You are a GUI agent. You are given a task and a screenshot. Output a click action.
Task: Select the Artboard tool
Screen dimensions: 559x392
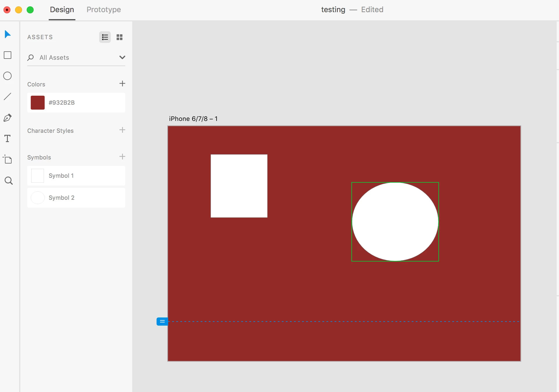click(8, 159)
